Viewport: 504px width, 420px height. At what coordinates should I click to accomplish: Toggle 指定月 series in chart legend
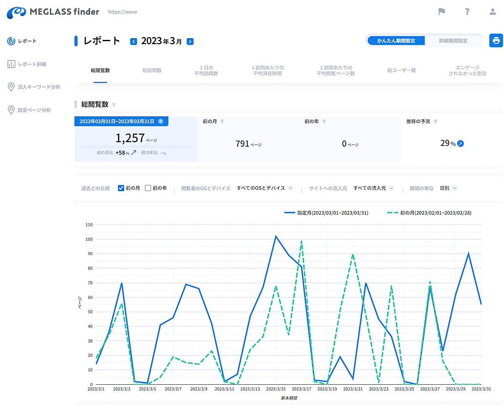(x=326, y=213)
